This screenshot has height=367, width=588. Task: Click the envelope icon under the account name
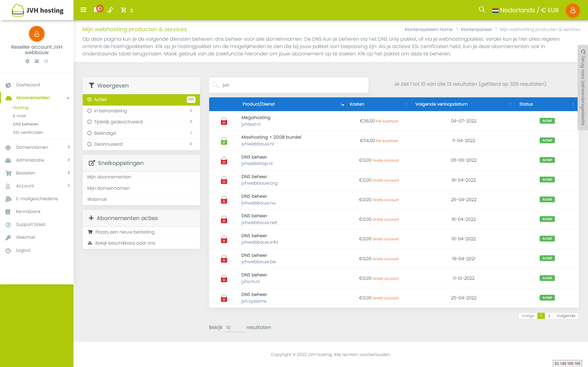tap(37, 61)
